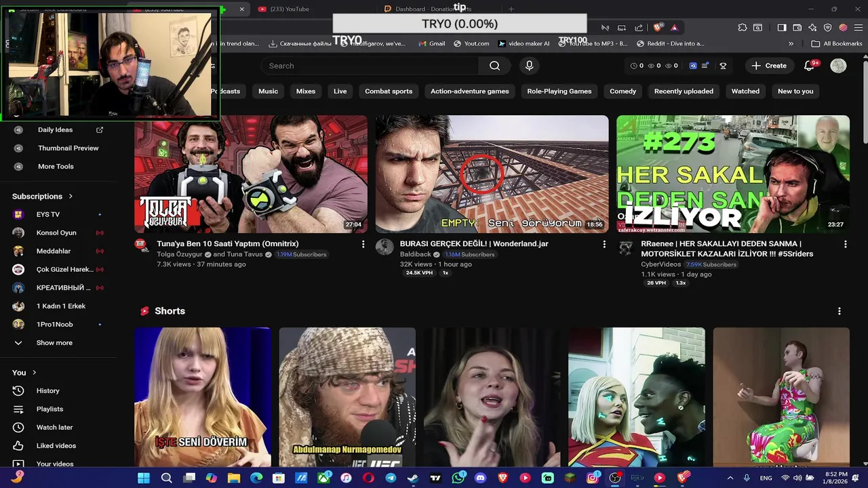The height and width of the screenshot is (488, 868).
Task: Click the media muted icon in the address bar
Action: click(605, 27)
